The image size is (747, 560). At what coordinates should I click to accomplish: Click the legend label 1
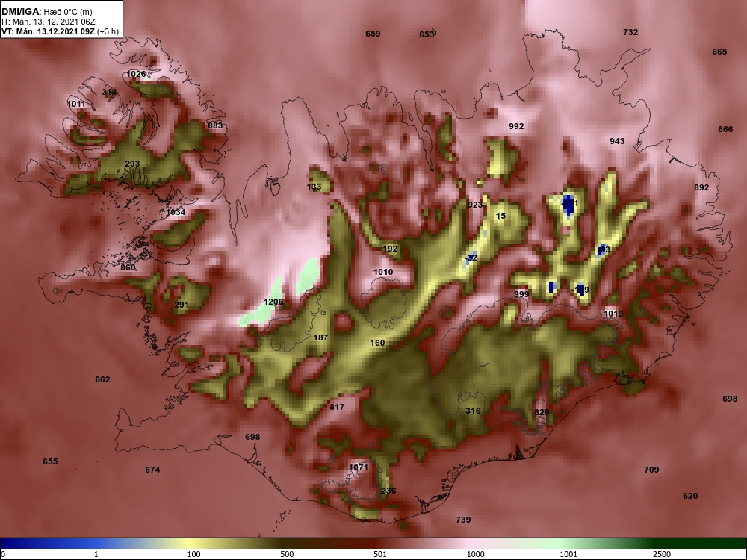tap(96, 554)
